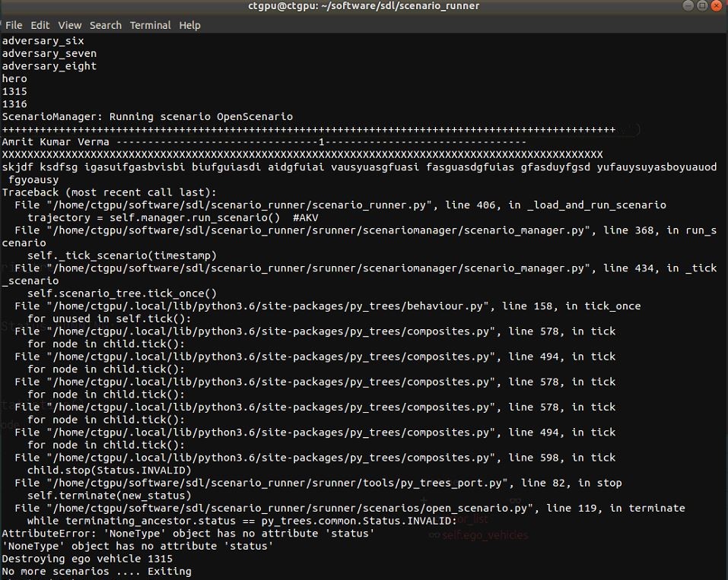Open the Terminal menu
This screenshot has width=728, height=580.
(x=150, y=25)
